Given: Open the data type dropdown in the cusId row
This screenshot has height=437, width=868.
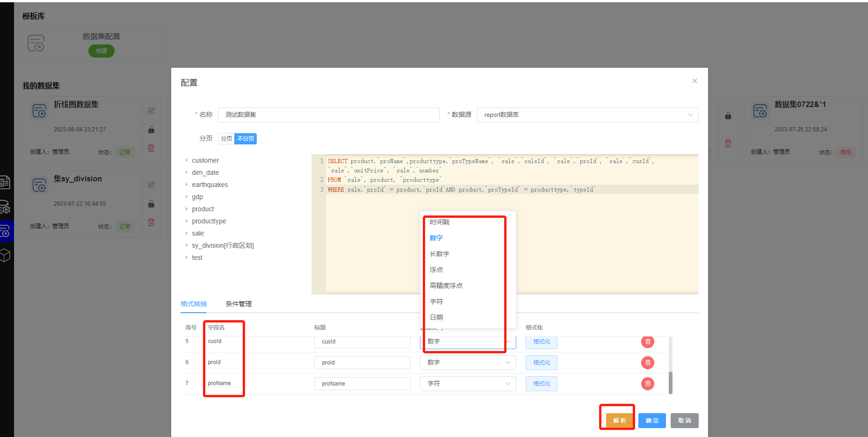Looking at the screenshot, I should [468, 342].
